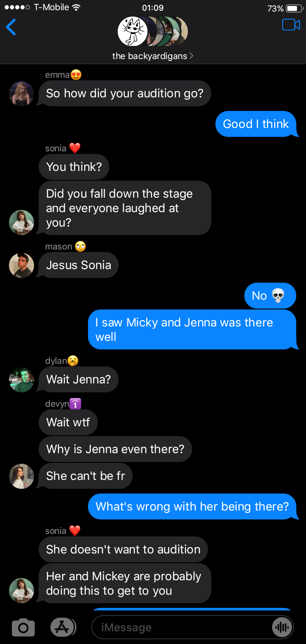Start a FaceTime video call

tap(291, 25)
